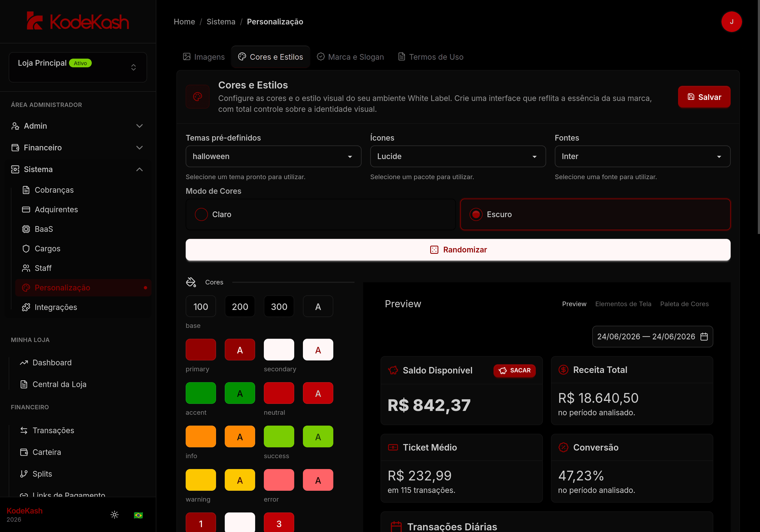Image resolution: width=760 pixels, height=532 pixels.
Task: Go to Home in the breadcrumb
Action: coord(184,22)
